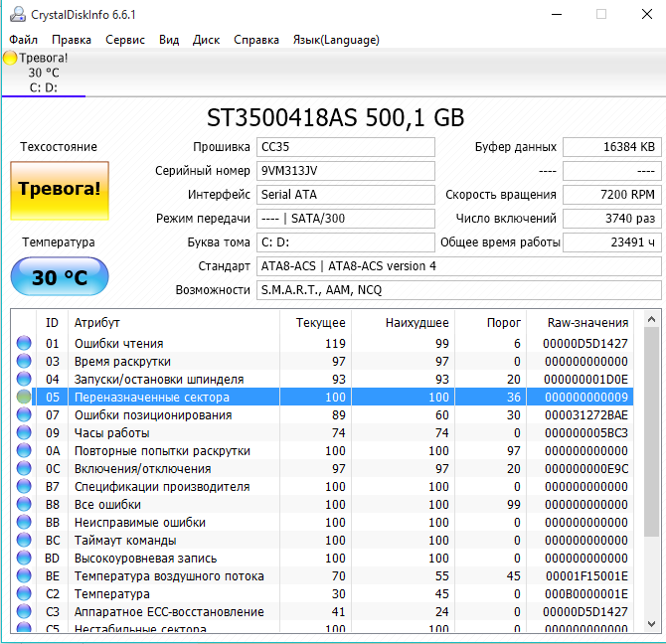
Task: Click the status dot for attribute C2 Температура
Action: click(x=24, y=593)
